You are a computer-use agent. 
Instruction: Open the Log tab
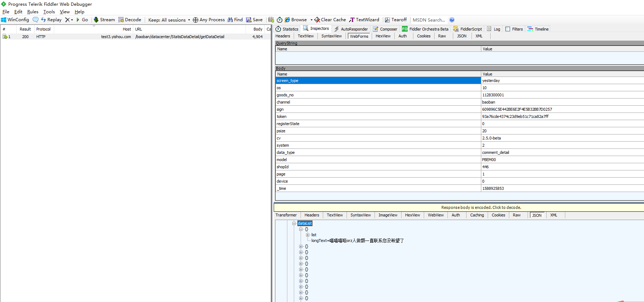pos(494,29)
